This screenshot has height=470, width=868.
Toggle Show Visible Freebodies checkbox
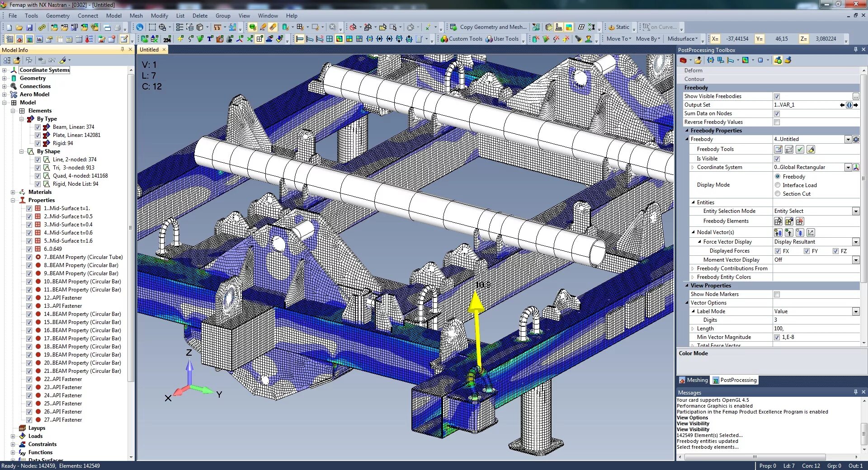pyautogui.click(x=777, y=96)
